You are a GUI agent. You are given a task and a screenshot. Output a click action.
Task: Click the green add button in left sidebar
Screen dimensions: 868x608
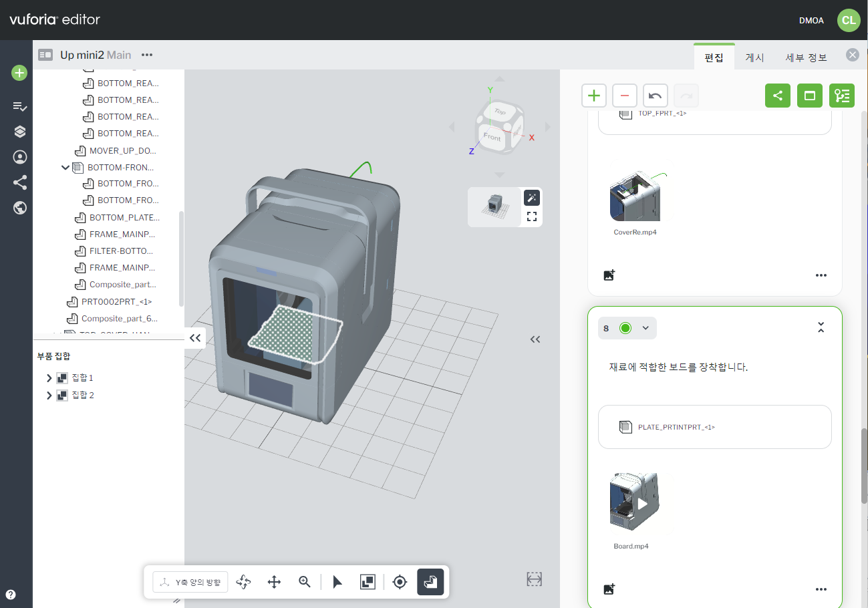tap(19, 73)
